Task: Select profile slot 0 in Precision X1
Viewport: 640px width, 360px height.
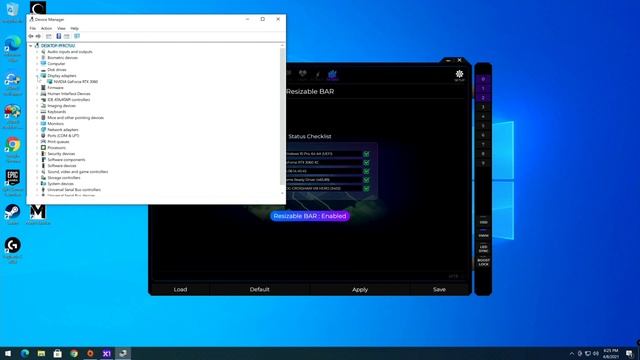Action: [483, 79]
